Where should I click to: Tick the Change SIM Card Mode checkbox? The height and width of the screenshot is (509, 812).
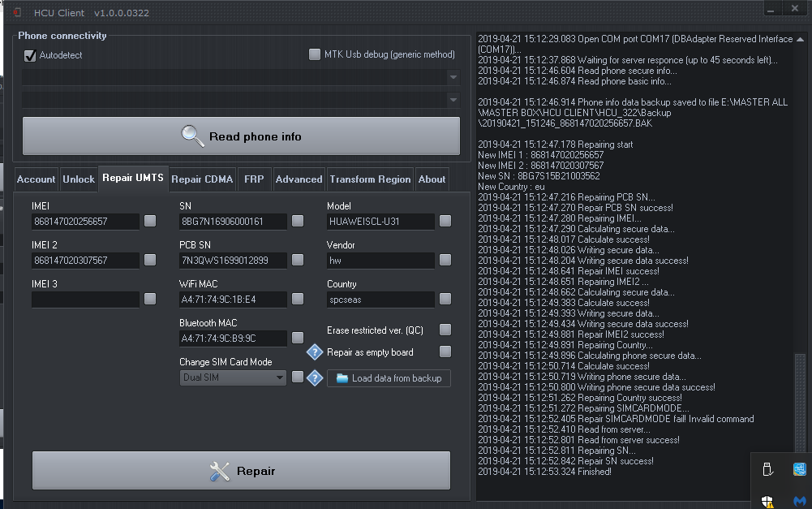tap(298, 377)
